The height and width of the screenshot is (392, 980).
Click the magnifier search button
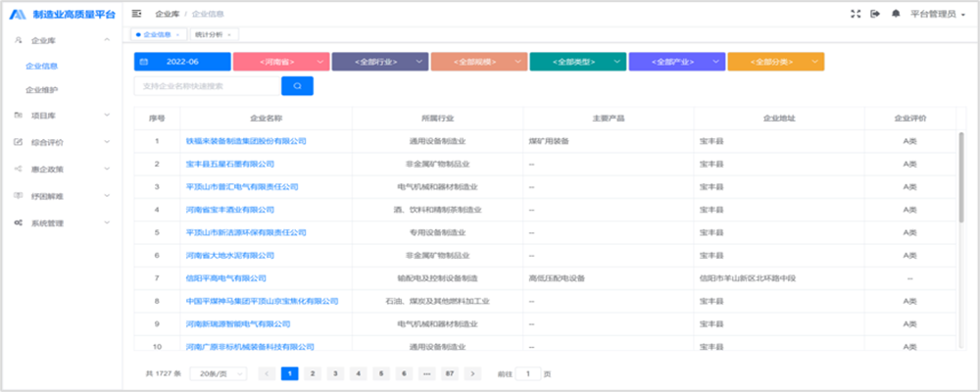pyautogui.click(x=298, y=86)
